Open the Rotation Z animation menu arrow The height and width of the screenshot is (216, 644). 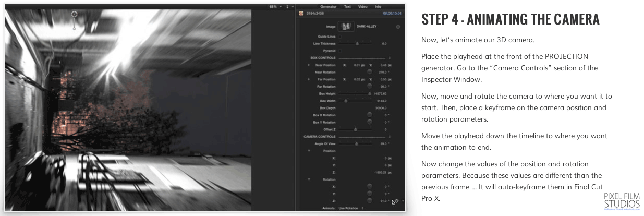pyautogui.click(x=403, y=201)
